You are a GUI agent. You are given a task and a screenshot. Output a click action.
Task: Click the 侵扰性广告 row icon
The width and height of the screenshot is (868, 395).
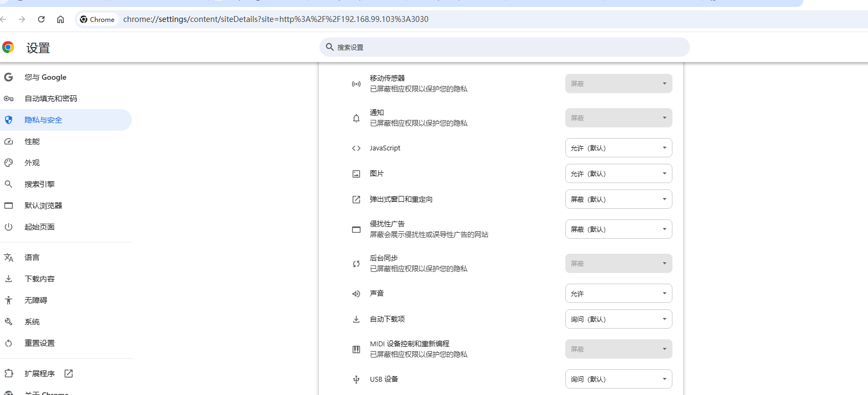pyautogui.click(x=356, y=230)
